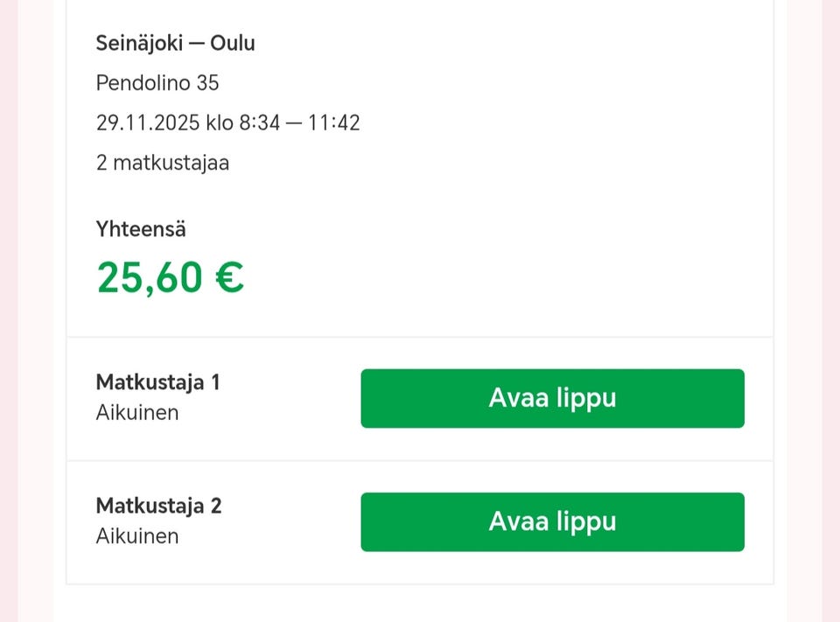Select the Pendolino 35 train label

pos(157,83)
